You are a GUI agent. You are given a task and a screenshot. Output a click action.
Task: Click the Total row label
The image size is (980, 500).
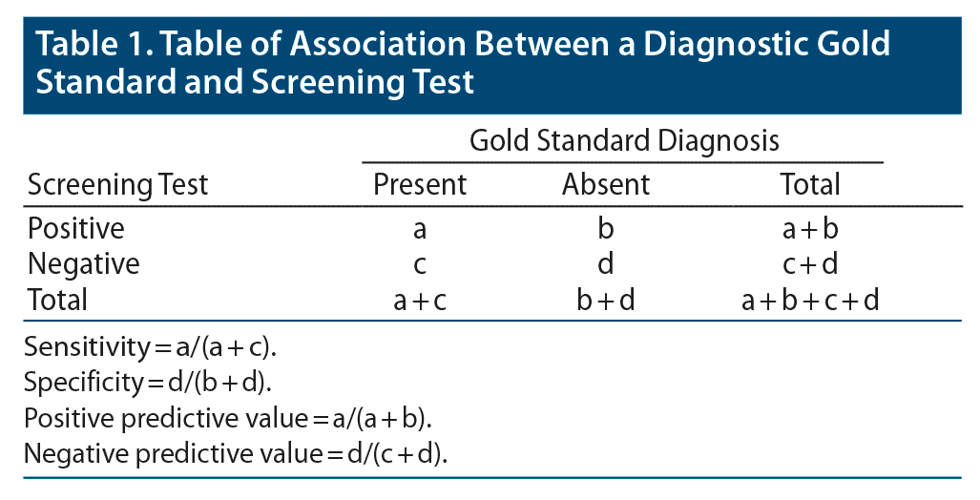pos(57,300)
